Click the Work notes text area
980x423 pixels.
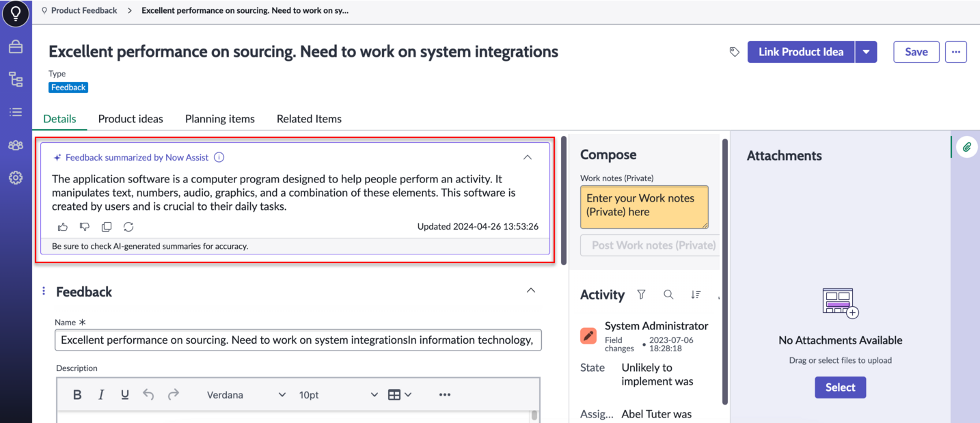pyautogui.click(x=644, y=207)
